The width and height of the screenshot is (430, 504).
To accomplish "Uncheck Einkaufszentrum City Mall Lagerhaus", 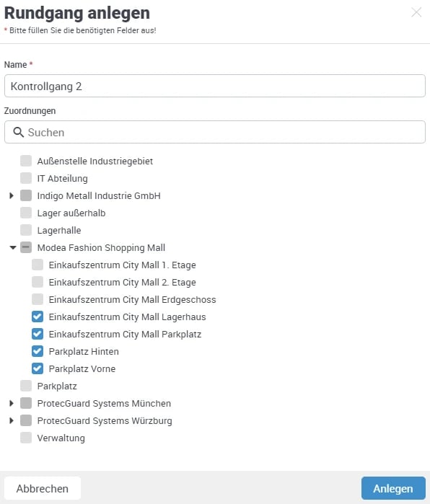I will click(38, 317).
